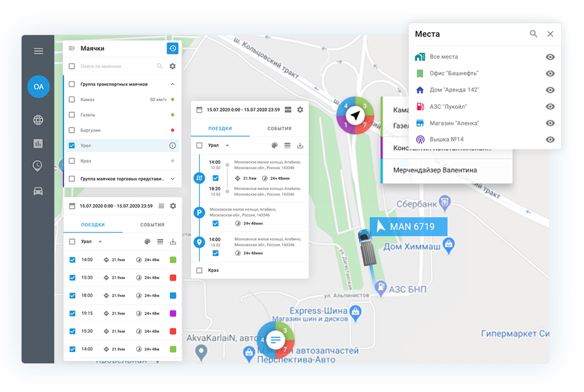Click the green color swatch of the 14:00 trip
Image resolution: width=584 pixels, height=392 pixels.
pyautogui.click(x=173, y=259)
